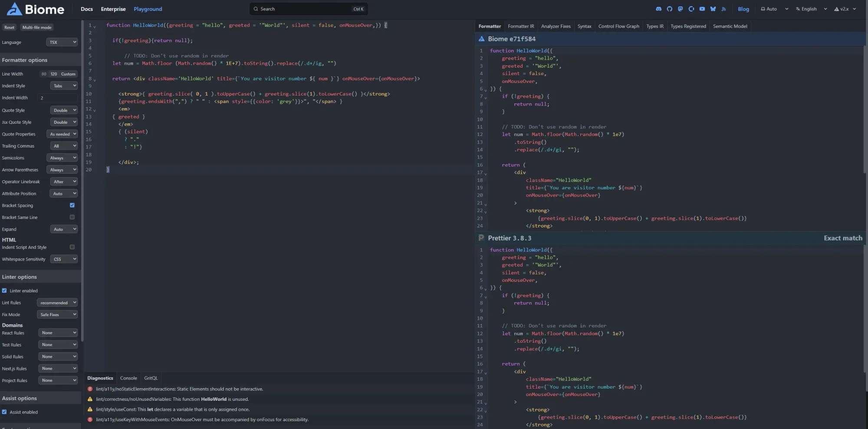Open the GitHub repository icon
Screen dimensions: 868x429
(669, 9)
